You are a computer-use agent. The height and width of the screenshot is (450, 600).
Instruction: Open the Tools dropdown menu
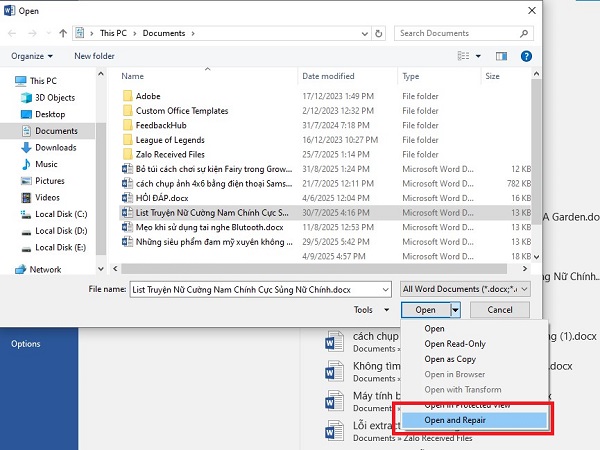368,310
